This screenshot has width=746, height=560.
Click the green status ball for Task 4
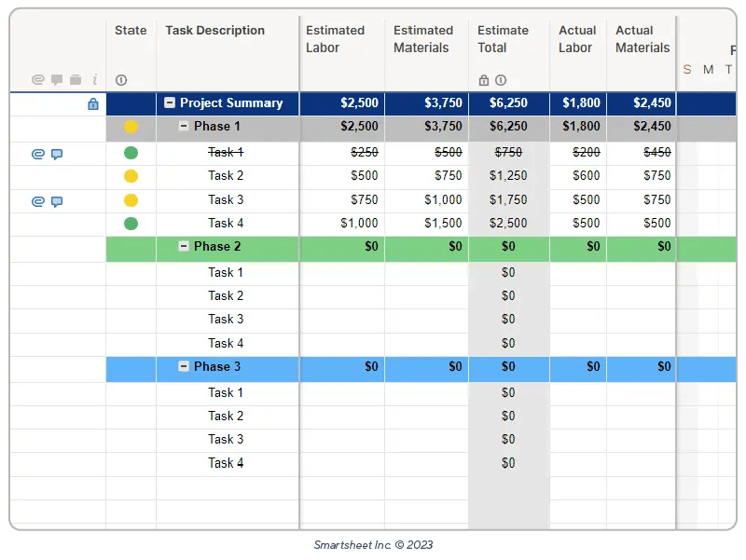131,223
